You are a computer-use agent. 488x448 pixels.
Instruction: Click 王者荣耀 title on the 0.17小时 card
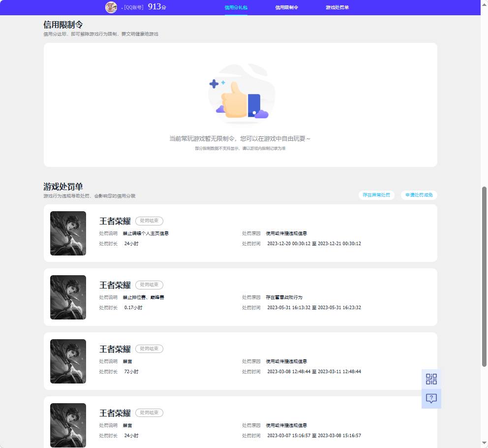115,285
